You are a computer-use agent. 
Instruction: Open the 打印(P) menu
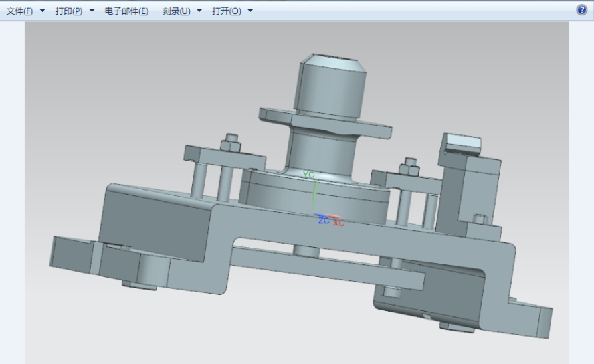69,11
